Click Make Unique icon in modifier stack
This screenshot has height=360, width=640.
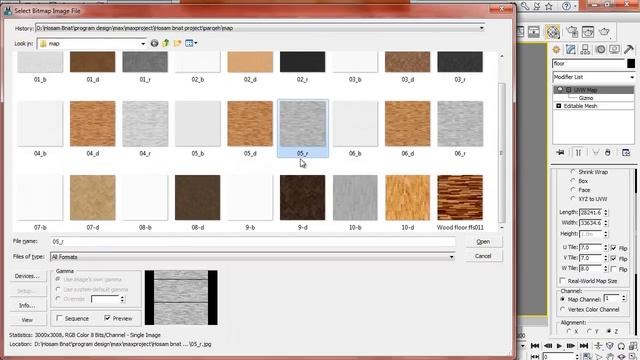(x=596, y=152)
